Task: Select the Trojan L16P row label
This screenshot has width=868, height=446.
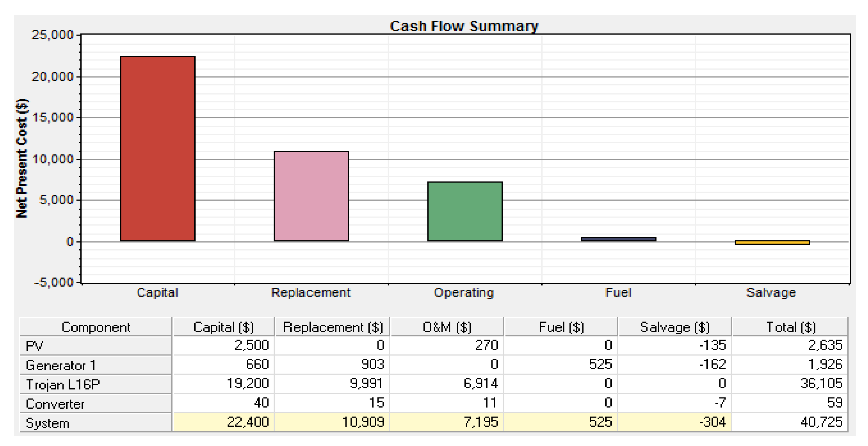Action: 63,384
